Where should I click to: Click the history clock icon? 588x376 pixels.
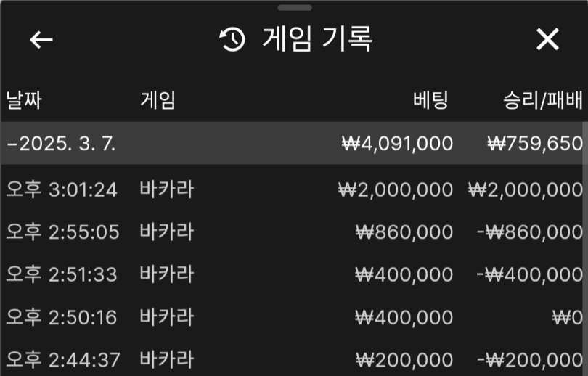click(232, 40)
